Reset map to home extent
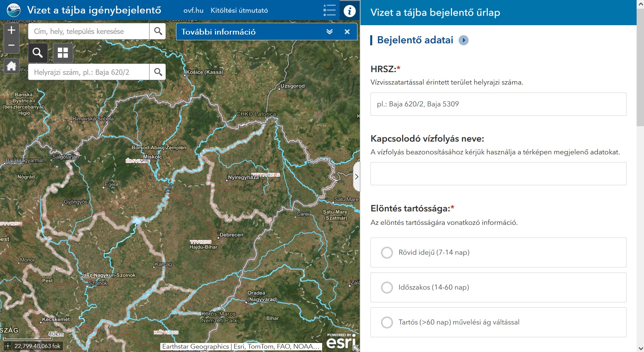Viewport: 644px width, 352px height. click(11, 66)
